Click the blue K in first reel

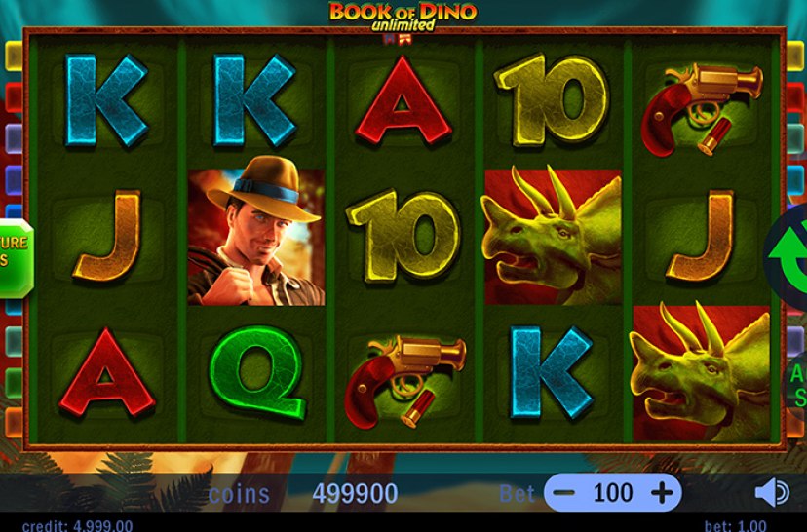click(x=107, y=100)
